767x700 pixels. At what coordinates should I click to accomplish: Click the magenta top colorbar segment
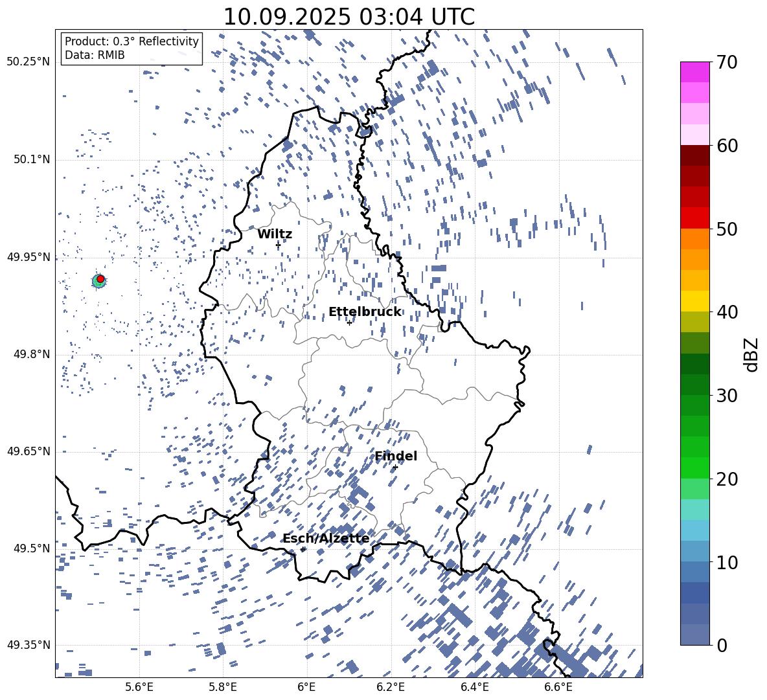(x=694, y=73)
